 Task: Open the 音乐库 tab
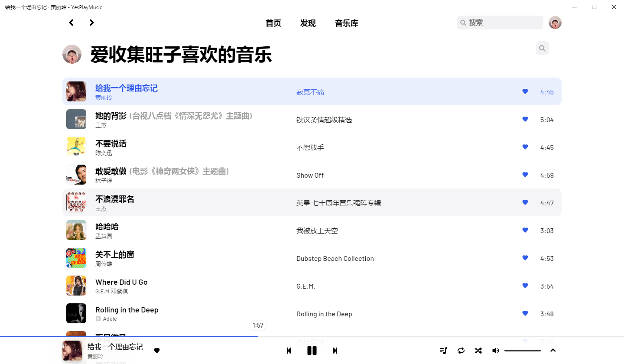coord(347,23)
